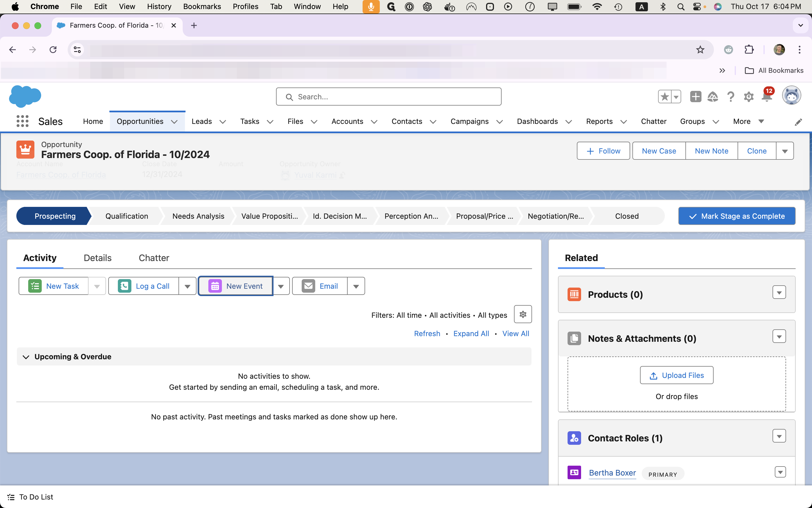
Task: Go to the Home nav tab
Action: pos(93,121)
